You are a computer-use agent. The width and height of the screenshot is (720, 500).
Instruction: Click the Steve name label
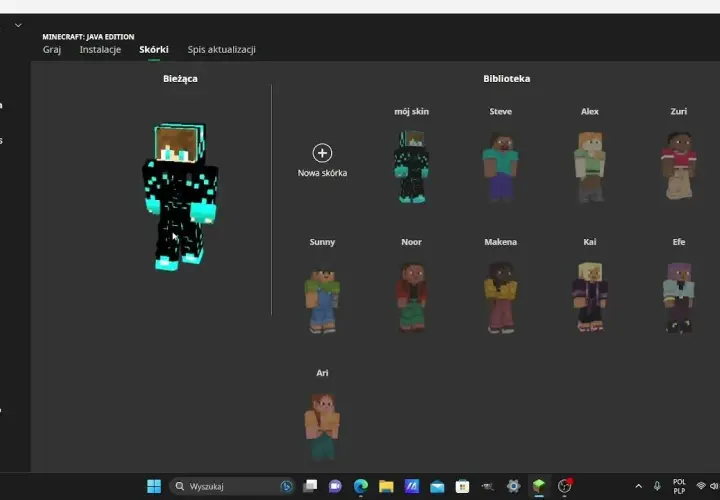[x=501, y=112]
